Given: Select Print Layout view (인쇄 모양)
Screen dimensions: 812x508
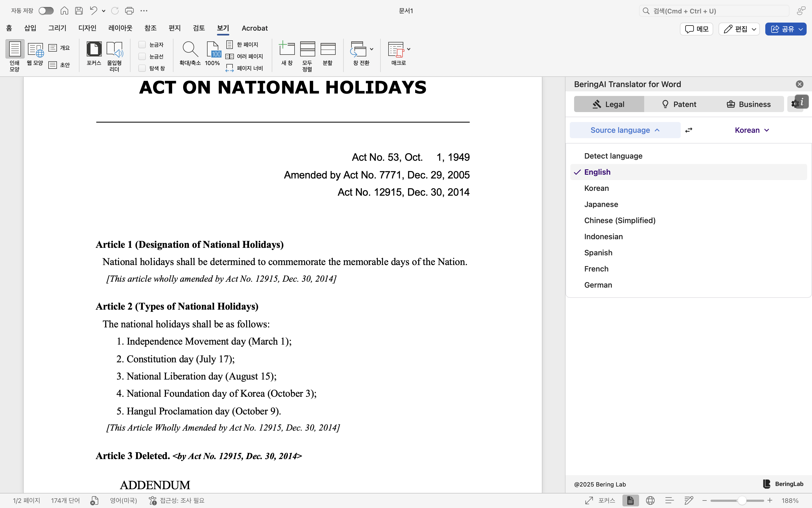Looking at the screenshot, I should 15,56.
